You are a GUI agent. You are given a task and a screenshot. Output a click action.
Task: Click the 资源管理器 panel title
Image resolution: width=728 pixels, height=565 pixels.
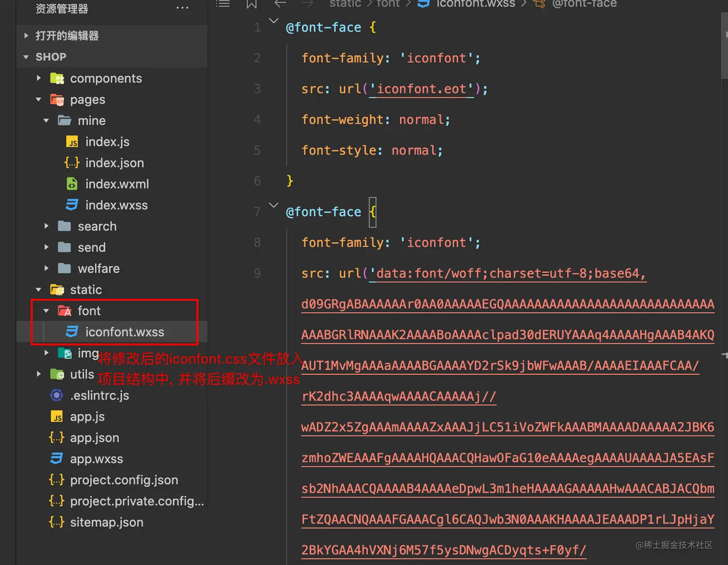tap(62, 9)
